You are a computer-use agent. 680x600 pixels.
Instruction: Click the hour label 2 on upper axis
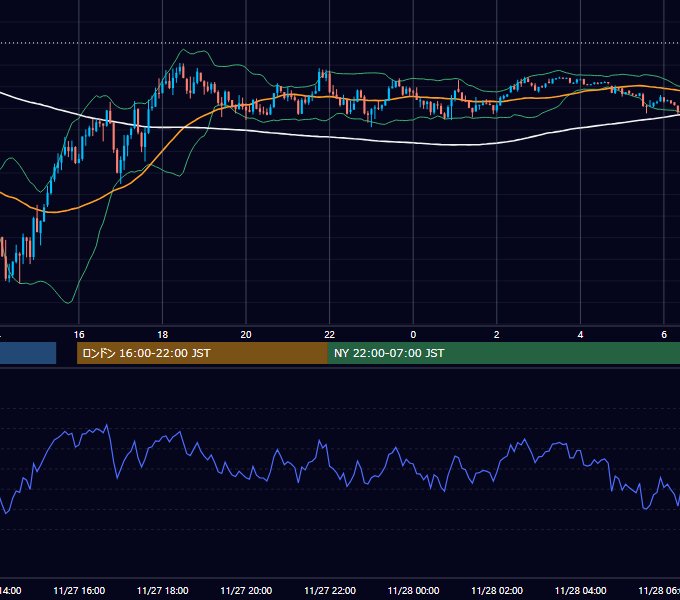pos(497,335)
